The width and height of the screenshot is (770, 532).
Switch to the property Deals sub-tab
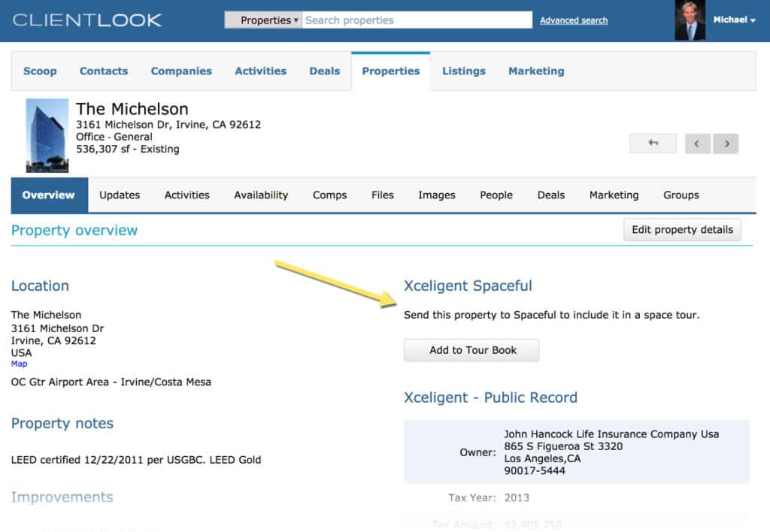[551, 195]
